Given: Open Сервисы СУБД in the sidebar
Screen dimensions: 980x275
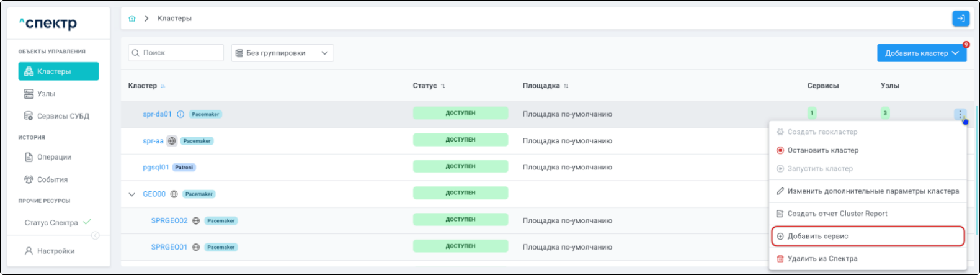Looking at the screenshot, I should (63, 116).
